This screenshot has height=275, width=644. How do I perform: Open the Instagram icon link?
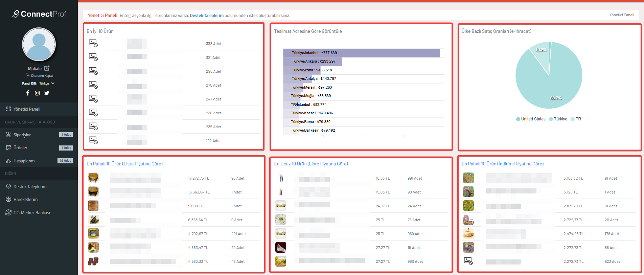point(37,93)
